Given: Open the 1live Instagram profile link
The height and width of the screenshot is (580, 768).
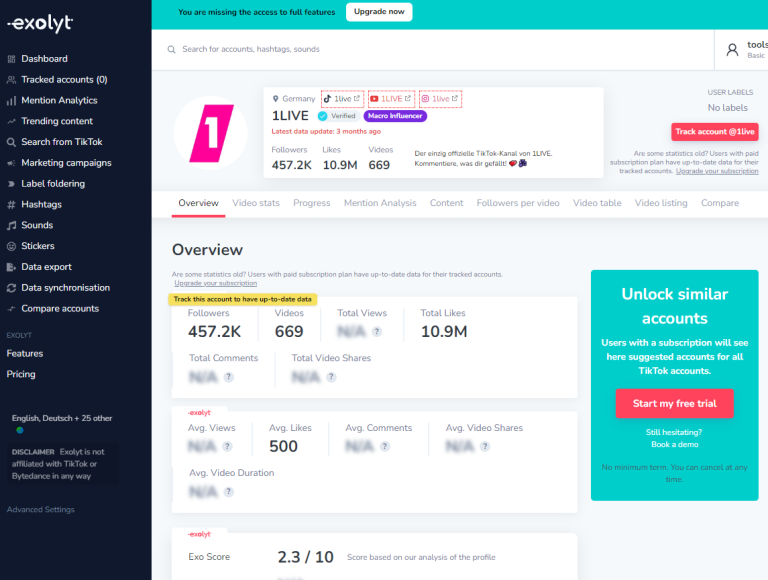Looking at the screenshot, I should point(440,99).
